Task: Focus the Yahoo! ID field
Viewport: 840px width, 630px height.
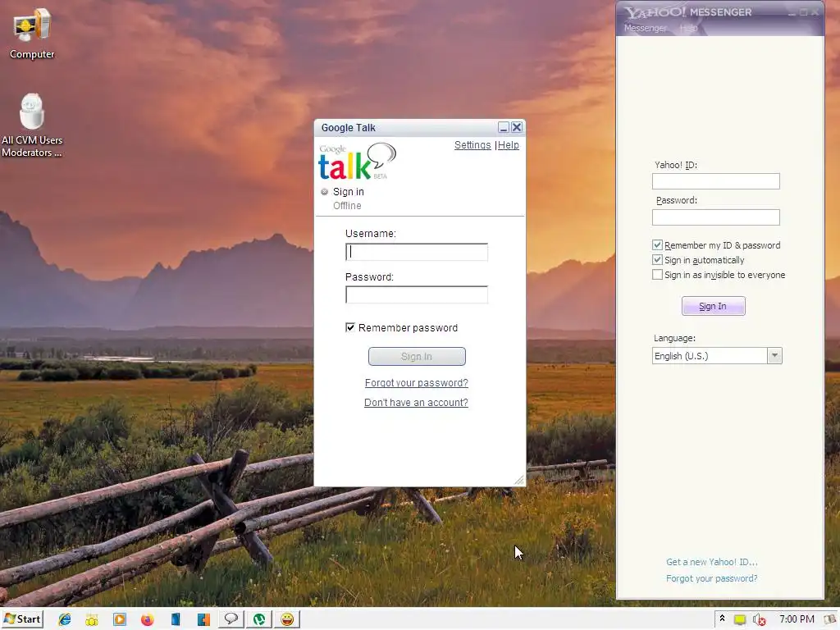Action: (x=715, y=181)
